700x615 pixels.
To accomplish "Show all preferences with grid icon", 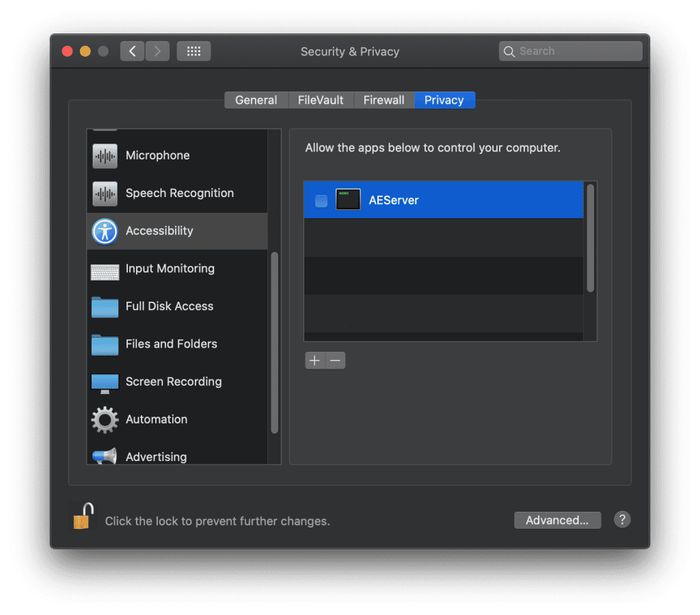I will (x=193, y=51).
